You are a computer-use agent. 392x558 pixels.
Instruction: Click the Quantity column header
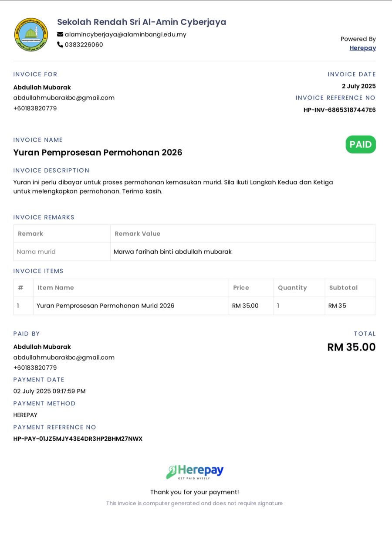(x=292, y=288)
